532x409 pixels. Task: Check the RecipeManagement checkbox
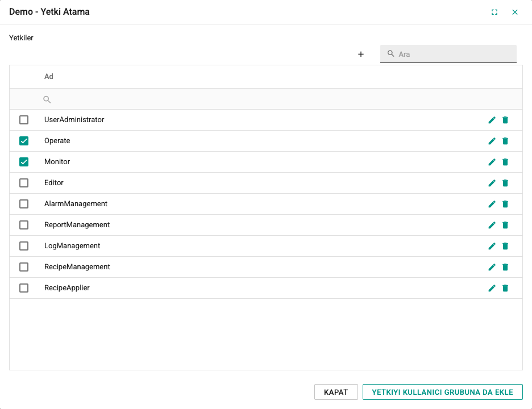click(24, 267)
